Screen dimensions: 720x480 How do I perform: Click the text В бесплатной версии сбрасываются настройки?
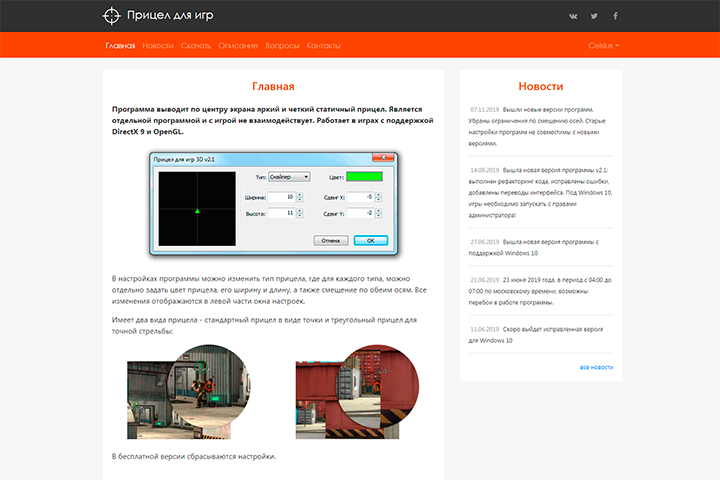tap(194, 456)
